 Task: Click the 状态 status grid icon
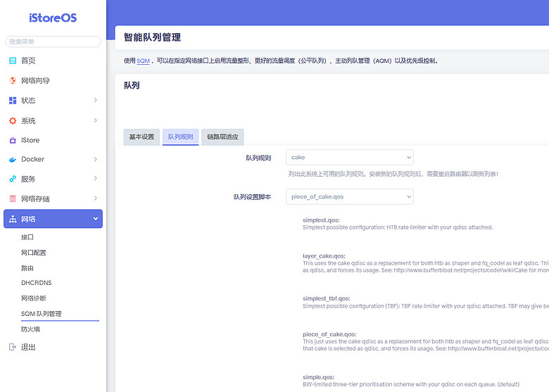click(13, 101)
